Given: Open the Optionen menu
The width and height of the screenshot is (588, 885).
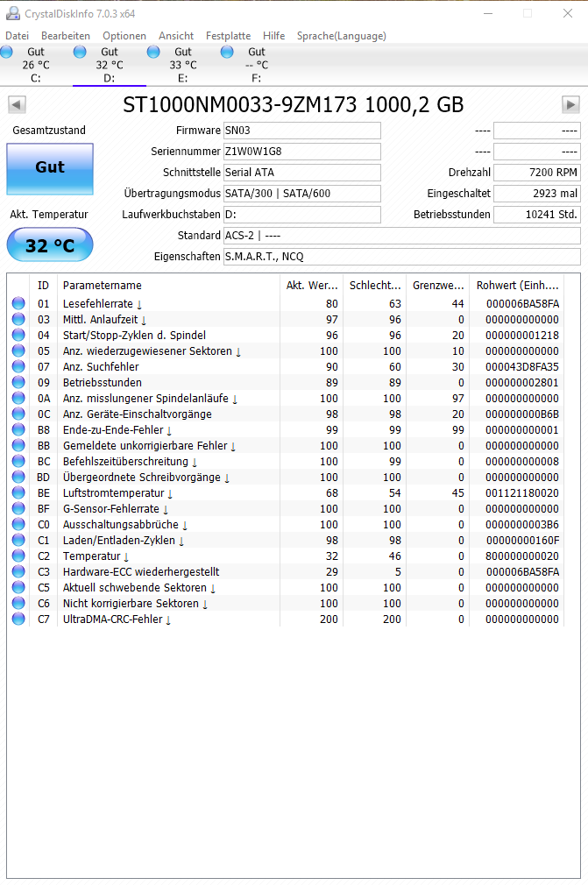Looking at the screenshot, I should click(124, 36).
